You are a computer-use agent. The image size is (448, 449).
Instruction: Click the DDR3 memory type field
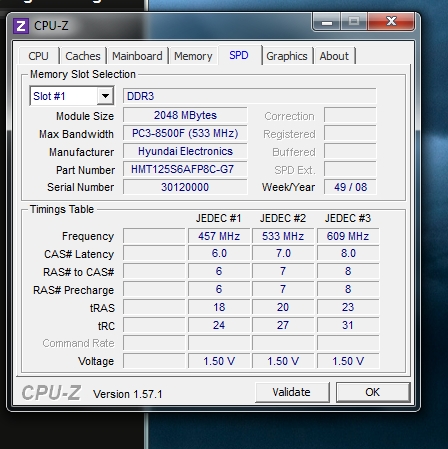point(250,96)
